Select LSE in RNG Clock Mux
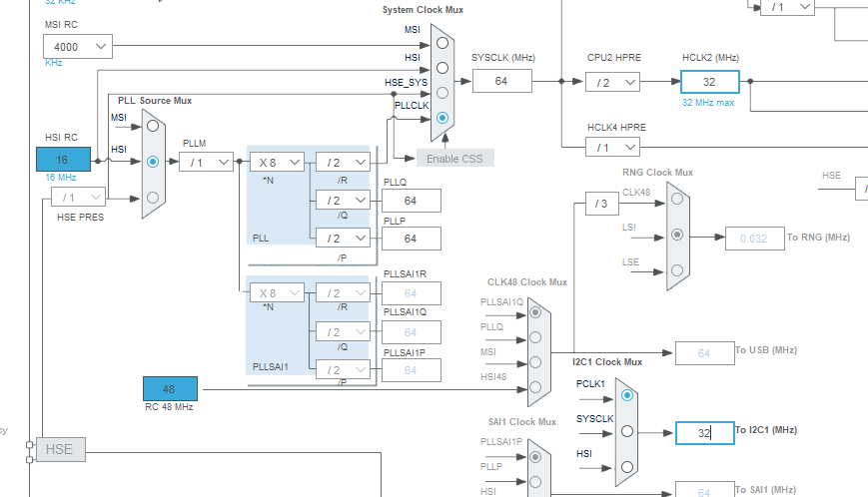 [677, 270]
